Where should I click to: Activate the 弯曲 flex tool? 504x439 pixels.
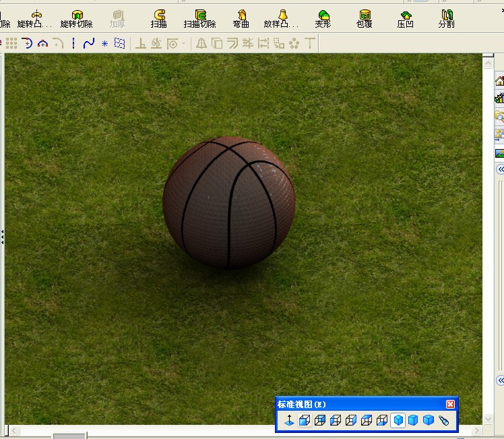click(241, 19)
